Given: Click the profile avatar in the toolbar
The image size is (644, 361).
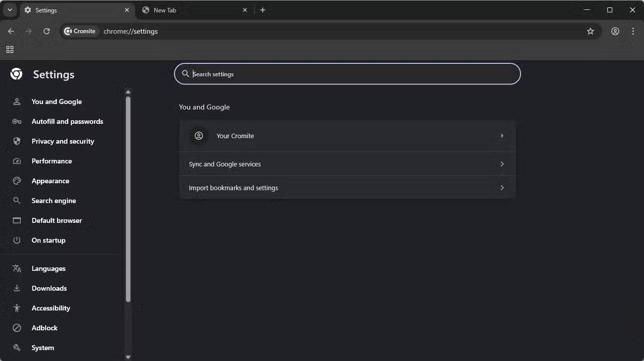Looking at the screenshot, I should (615, 31).
